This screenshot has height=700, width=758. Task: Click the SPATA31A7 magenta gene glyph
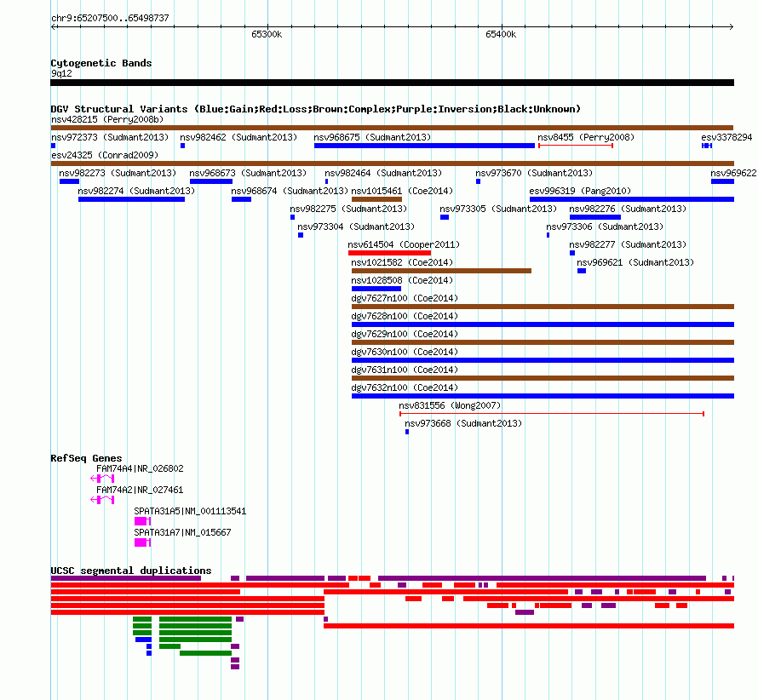coord(142,542)
